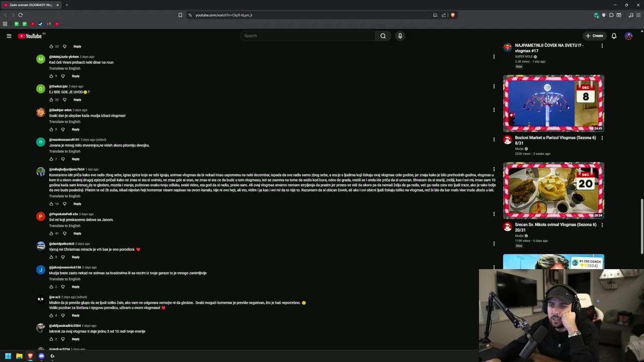Image resolution: width=644 pixels, height=362 pixels.
Task: Open the notifications bell
Action: tap(614, 36)
